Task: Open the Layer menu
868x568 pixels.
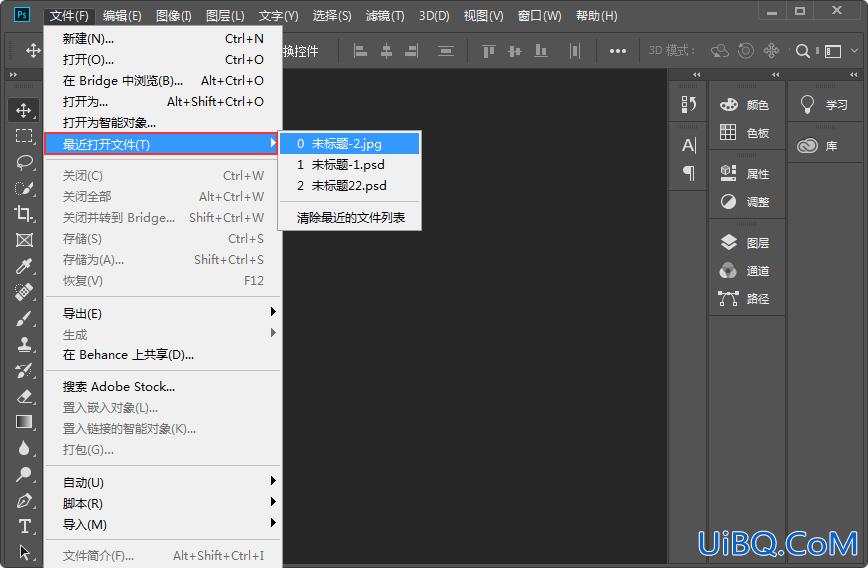Action: [x=225, y=16]
